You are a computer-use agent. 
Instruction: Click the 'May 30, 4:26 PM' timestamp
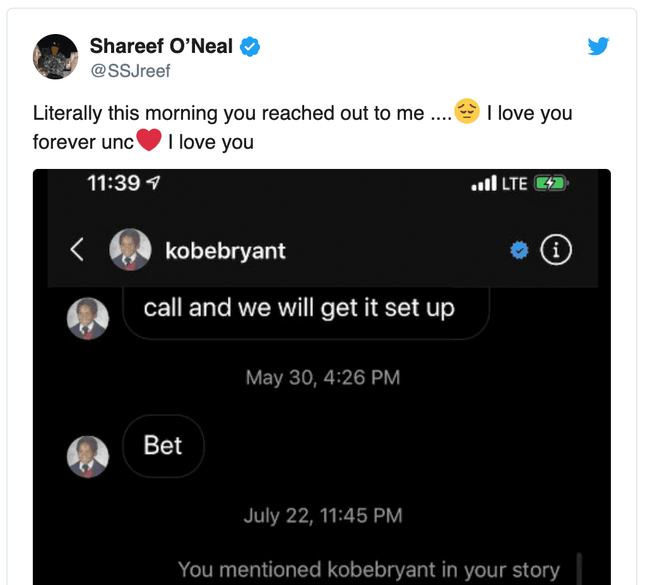tap(322, 377)
